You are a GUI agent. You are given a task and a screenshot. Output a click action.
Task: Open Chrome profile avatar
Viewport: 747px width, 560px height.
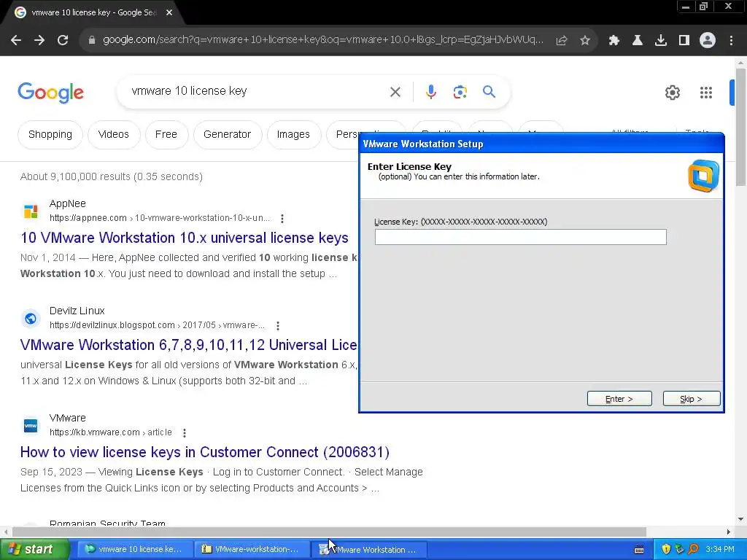708,41
